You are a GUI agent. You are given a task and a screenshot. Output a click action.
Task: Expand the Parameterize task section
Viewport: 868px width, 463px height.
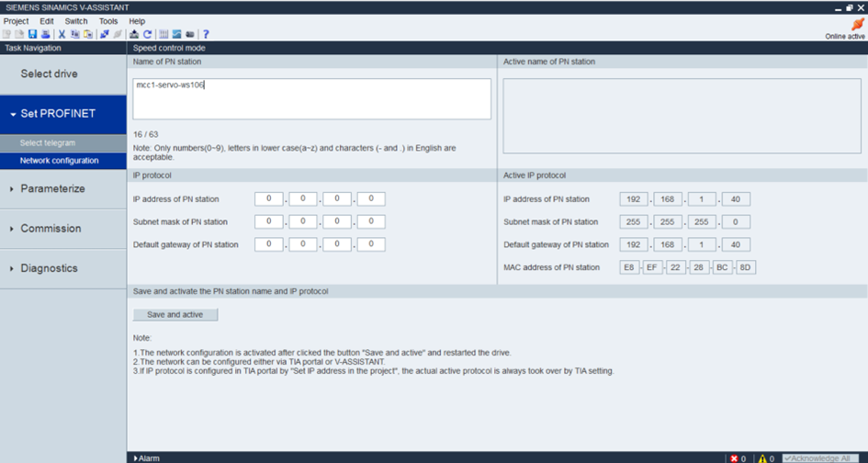pyautogui.click(x=12, y=189)
